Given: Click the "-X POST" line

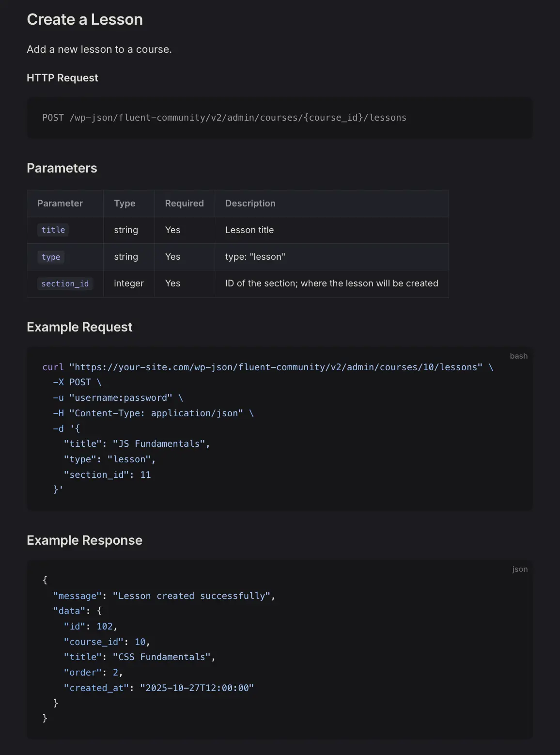Looking at the screenshot, I should (x=78, y=382).
